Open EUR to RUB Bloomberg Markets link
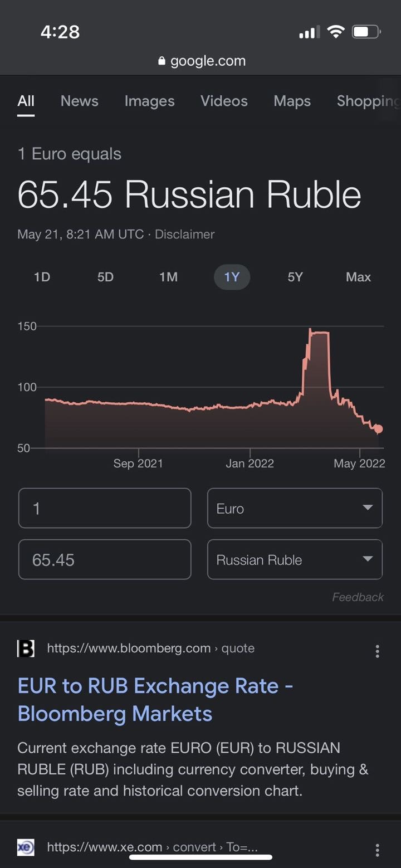401x868 pixels. [155, 700]
